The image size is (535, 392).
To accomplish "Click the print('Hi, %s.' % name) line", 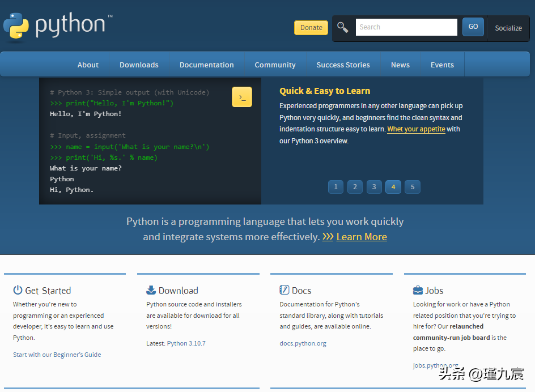I will pos(103,157).
